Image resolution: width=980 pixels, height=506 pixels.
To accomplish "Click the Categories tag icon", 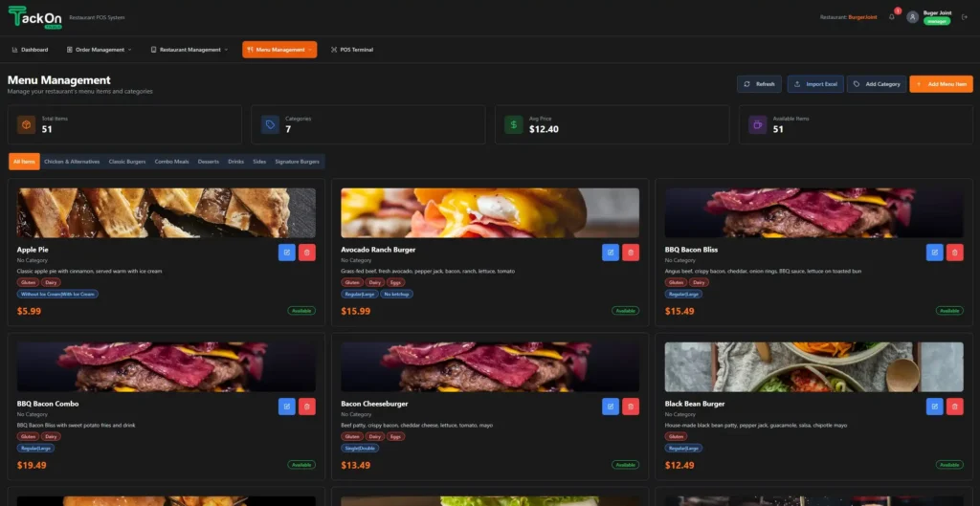I will point(270,125).
